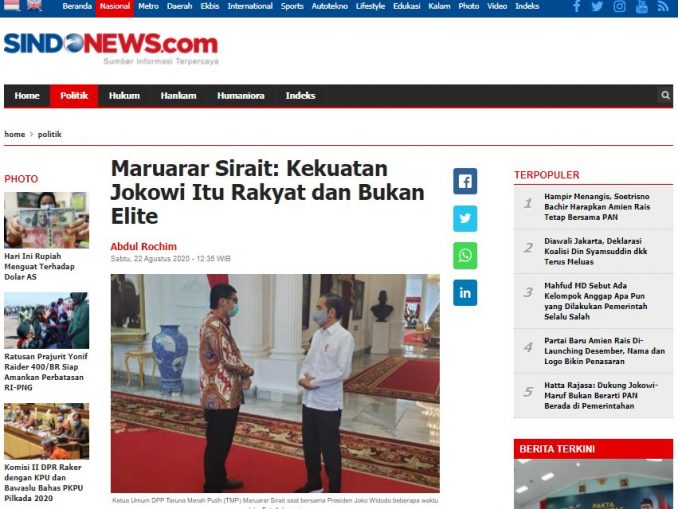Image resolution: width=678 pixels, height=509 pixels.
Task: Open Sports in the top menu
Action: (292, 6)
